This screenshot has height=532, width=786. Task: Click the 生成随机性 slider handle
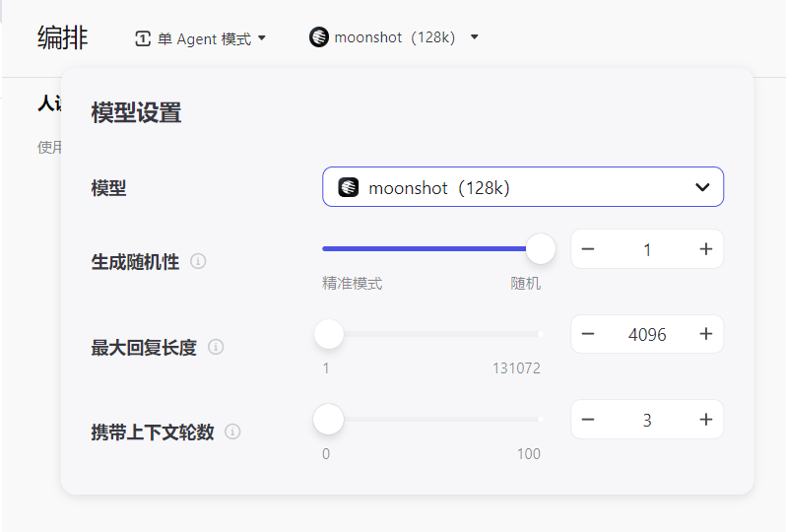click(x=541, y=249)
